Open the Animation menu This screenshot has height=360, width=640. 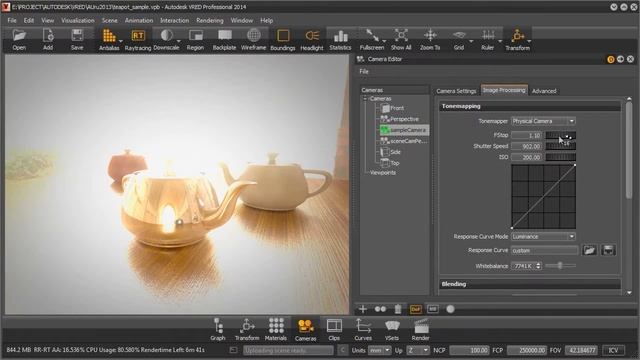pyautogui.click(x=139, y=20)
